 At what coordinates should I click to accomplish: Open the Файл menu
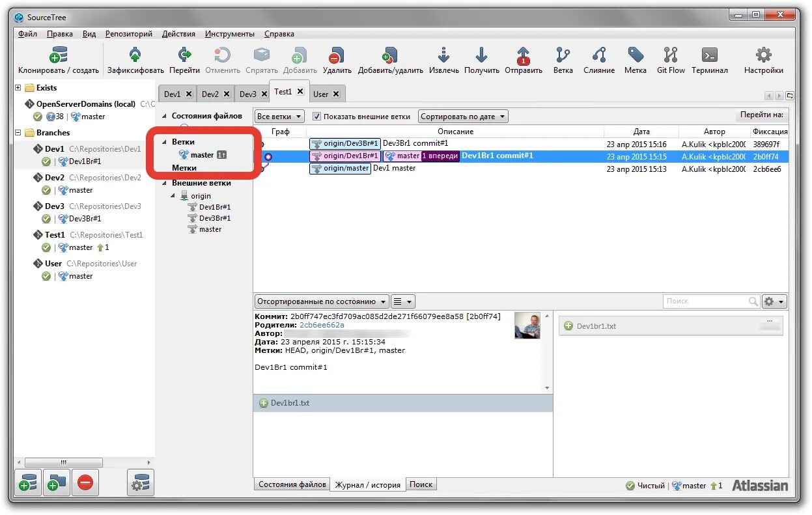click(x=27, y=34)
